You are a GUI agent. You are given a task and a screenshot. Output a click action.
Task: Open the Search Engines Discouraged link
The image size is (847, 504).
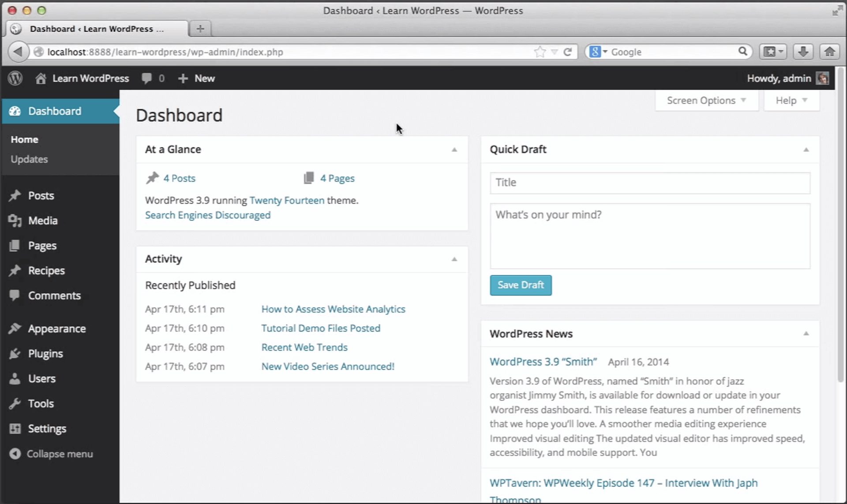coord(208,215)
